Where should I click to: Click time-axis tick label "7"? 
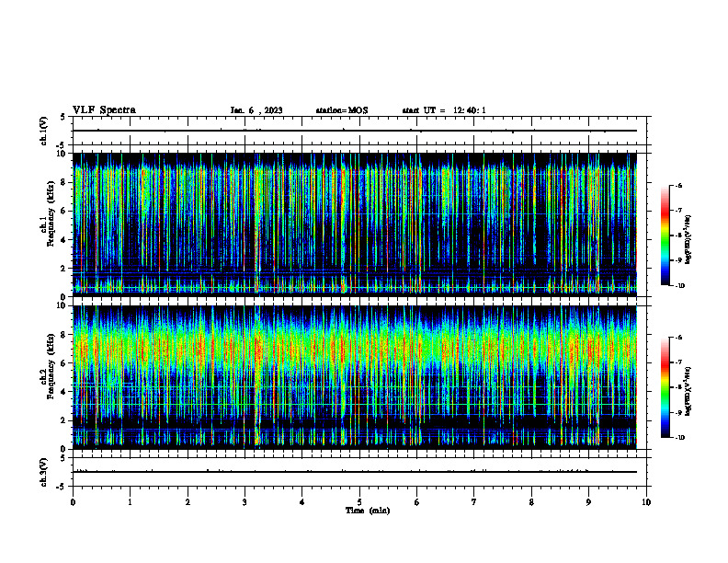pyautogui.click(x=474, y=502)
